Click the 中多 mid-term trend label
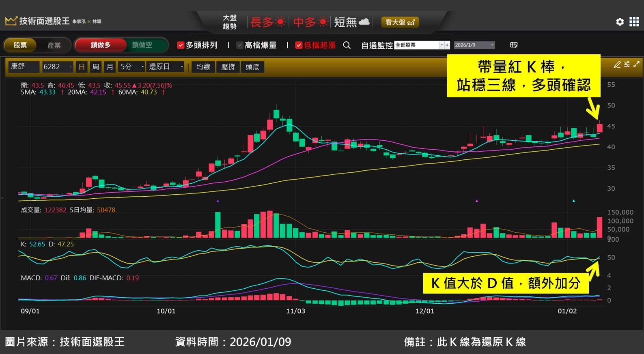Image resolution: width=644 pixels, height=354 pixels. pyautogui.click(x=305, y=22)
